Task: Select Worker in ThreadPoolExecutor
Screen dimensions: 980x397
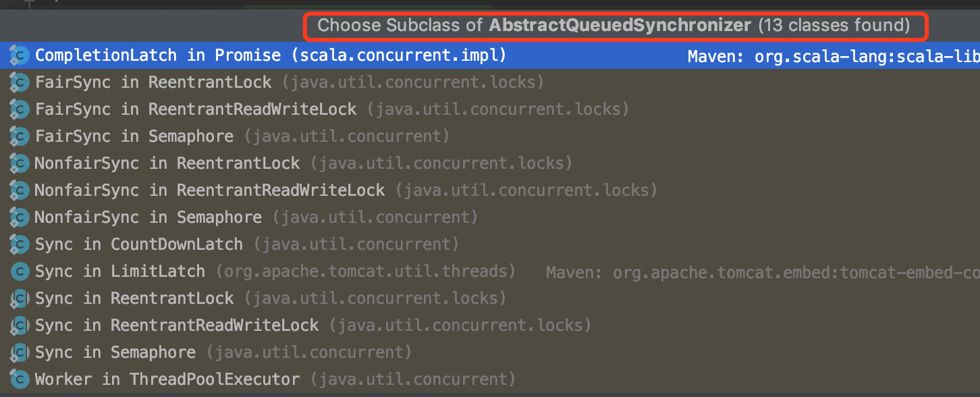Action: [x=169, y=379]
